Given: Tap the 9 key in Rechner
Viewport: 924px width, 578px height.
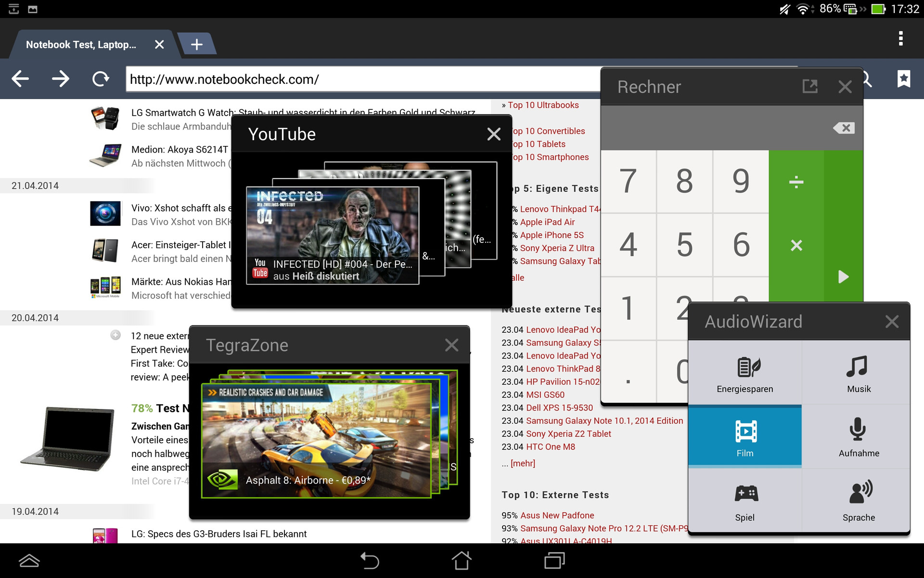Looking at the screenshot, I should click(741, 182).
